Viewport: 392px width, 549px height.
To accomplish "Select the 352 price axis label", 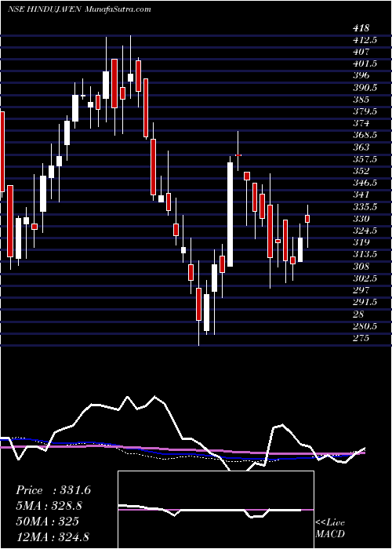I will coord(361,171).
